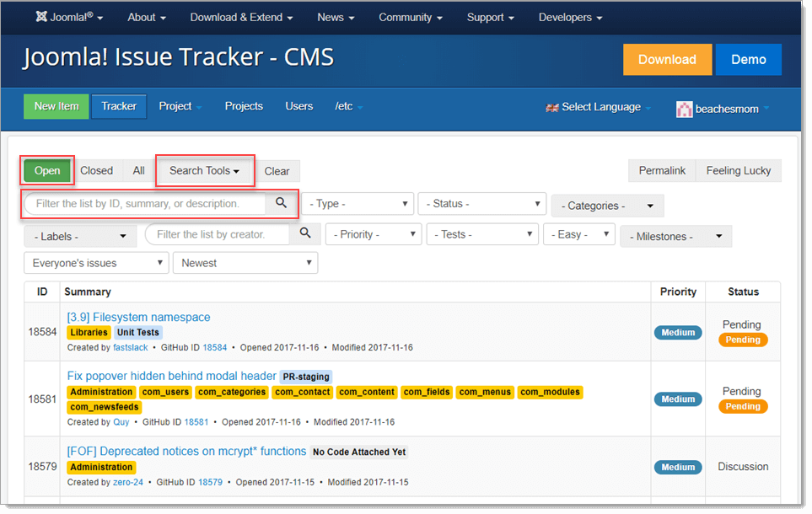Expand the /etc dropdown menu
The height and width of the screenshot is (514, 812).
coord(348,106)
